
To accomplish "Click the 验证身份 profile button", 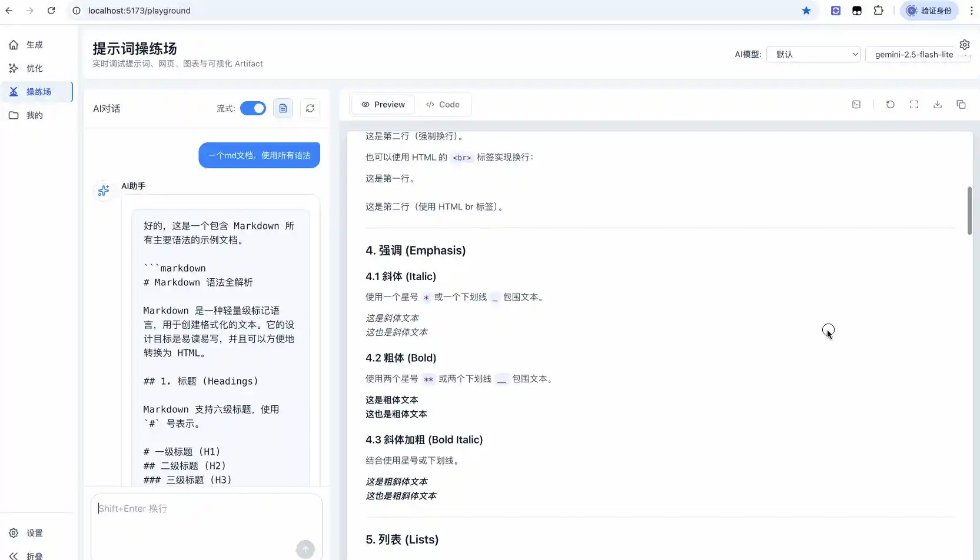I will click(929, 11).
